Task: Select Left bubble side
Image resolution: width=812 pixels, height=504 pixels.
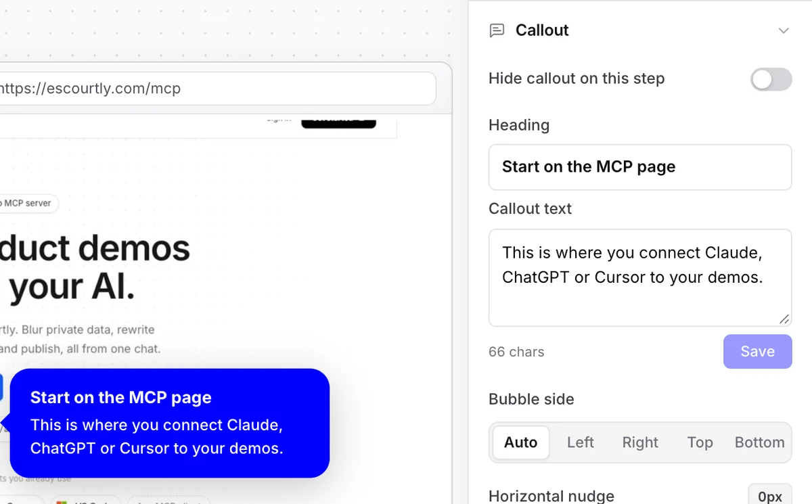Action: click(x=581, y=442)
